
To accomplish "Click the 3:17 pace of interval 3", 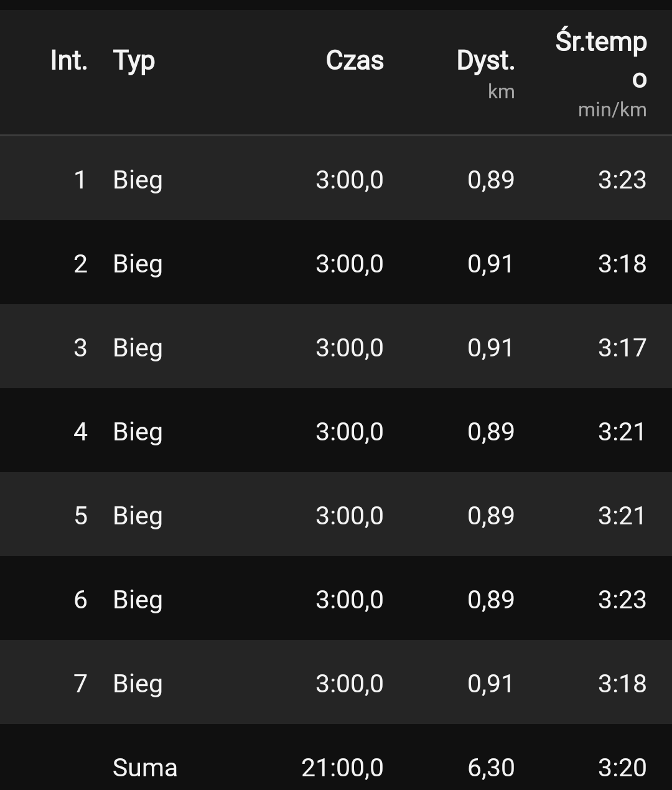I will tap(622, 348).
